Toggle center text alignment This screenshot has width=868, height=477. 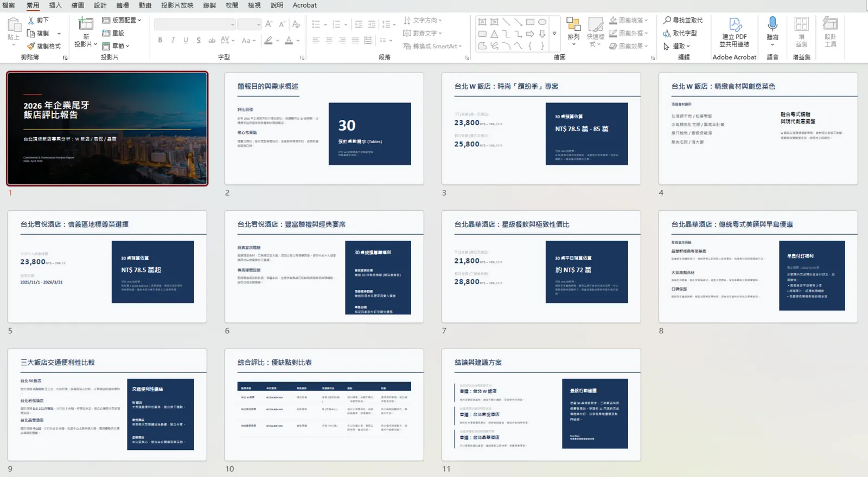[329, 40]
